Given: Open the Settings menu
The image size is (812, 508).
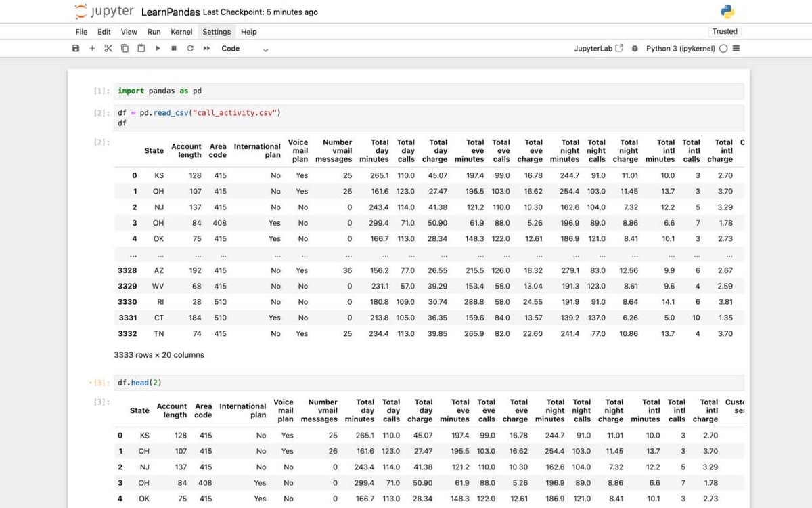Looking at the screenshot, I should tap(217, 32).
